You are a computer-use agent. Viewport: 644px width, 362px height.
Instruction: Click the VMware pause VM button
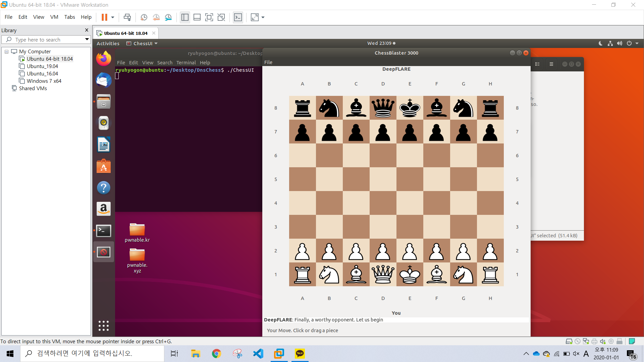pyautogui.click(x=104, y=17)
